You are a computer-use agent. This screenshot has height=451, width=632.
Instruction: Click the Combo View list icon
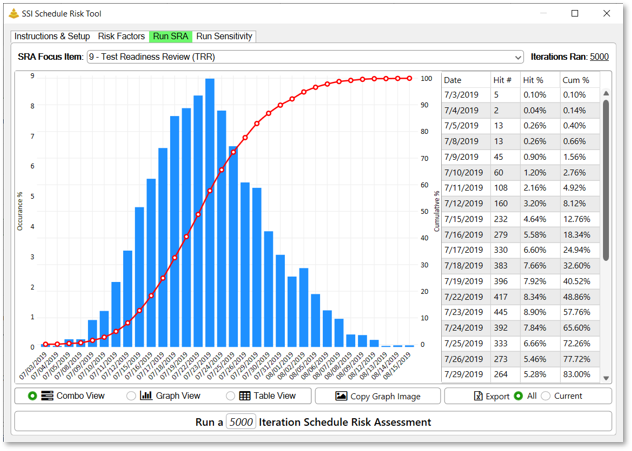[x=47, y=396]
